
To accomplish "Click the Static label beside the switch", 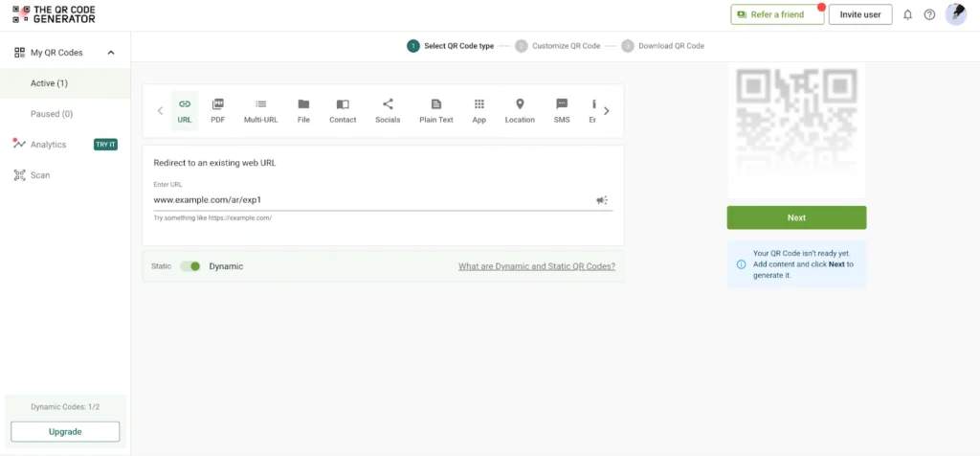I will [x=161, y=266].
